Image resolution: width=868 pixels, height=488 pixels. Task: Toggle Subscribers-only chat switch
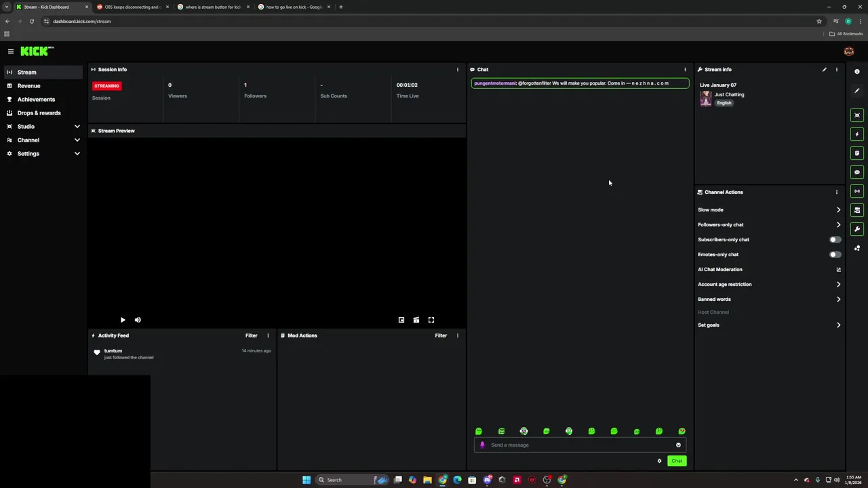coord(835,239)
